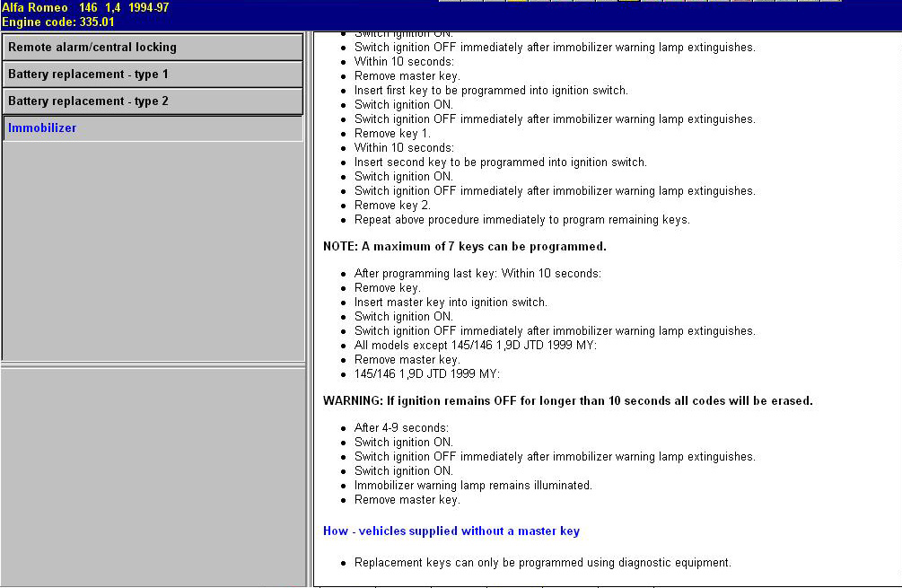Screen dimensions: 902x588
Task: Click 'Immobilizer warning lamp remains illuminated.'
Action: tap(473, 485)
